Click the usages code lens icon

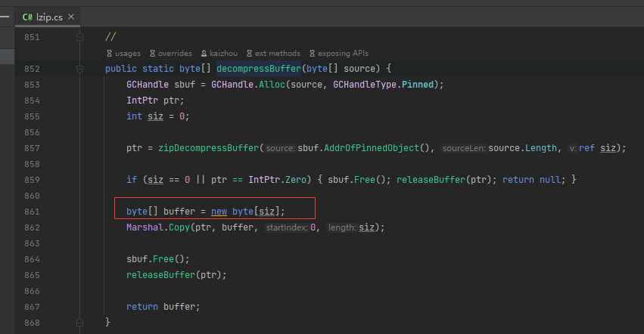click(x=109, y=54)
